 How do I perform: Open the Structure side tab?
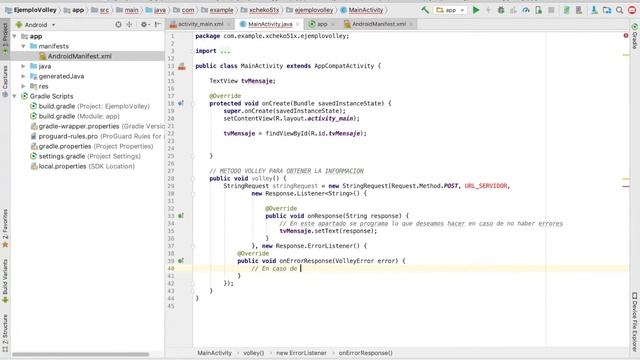(5, 333)
